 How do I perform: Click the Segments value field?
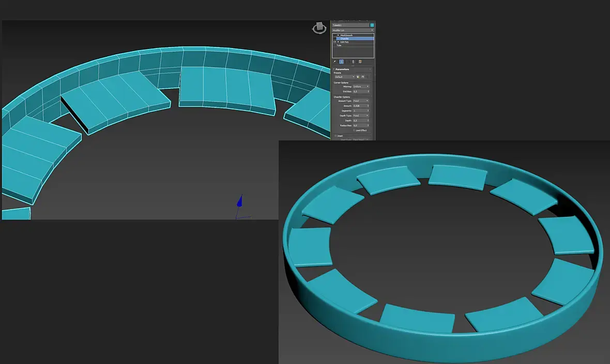coord(360,110)
